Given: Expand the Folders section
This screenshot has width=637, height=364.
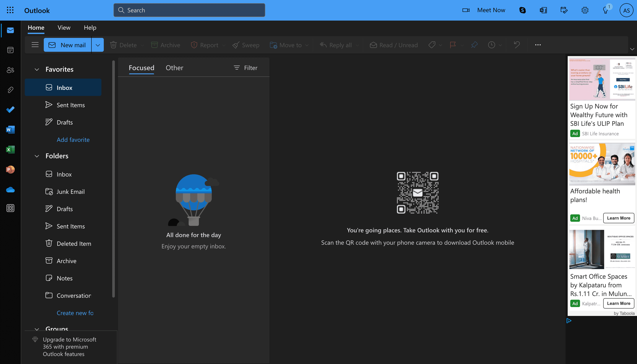Looking at the screenshot, I should [37, 156].
